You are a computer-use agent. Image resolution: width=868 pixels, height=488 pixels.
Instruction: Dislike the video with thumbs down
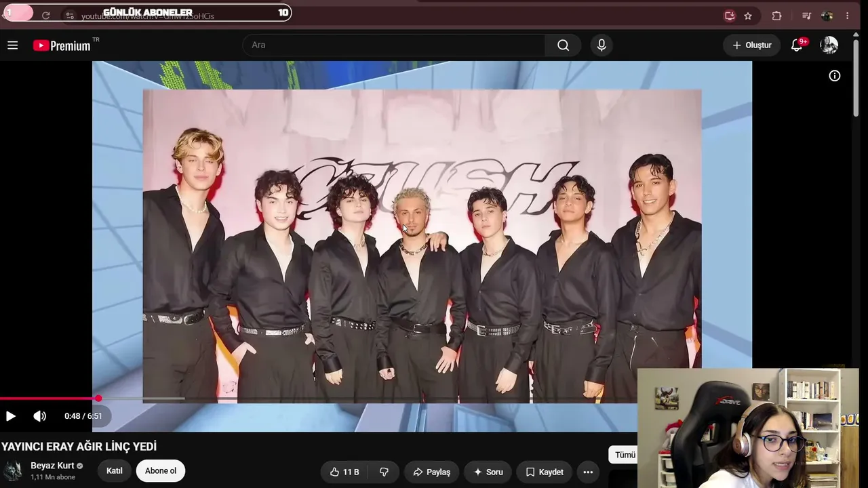(384, 472)
